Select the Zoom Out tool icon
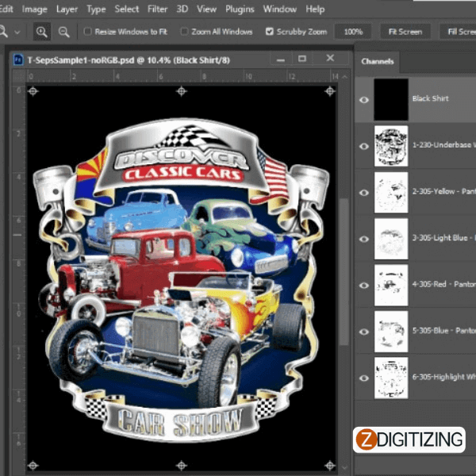Screen dimensions: 476x476 point(63,32)
